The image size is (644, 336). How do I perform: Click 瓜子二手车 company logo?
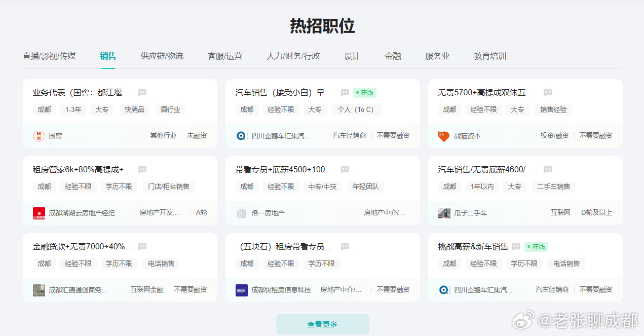pyautogui.click(x=444, y=213)
